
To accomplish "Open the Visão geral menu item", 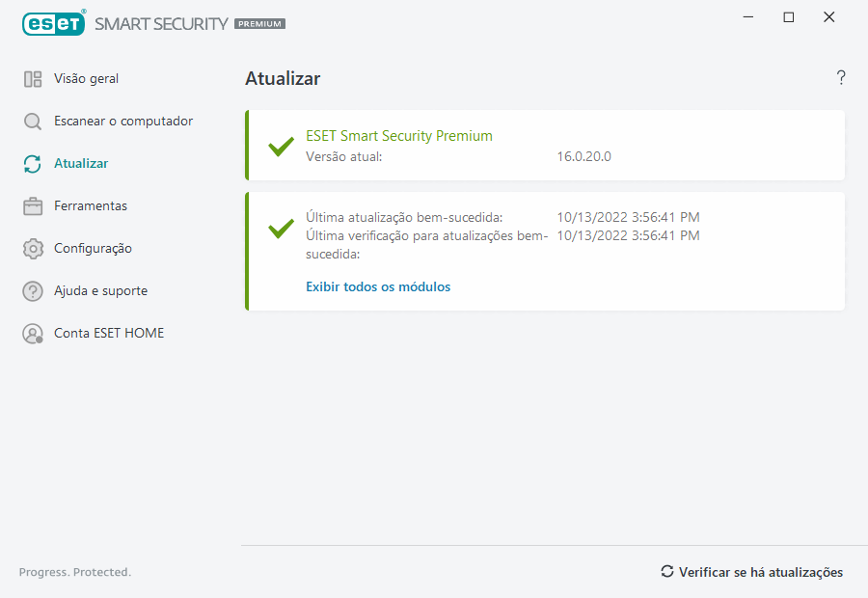I will pyautogui.click(x=86, y=79).
